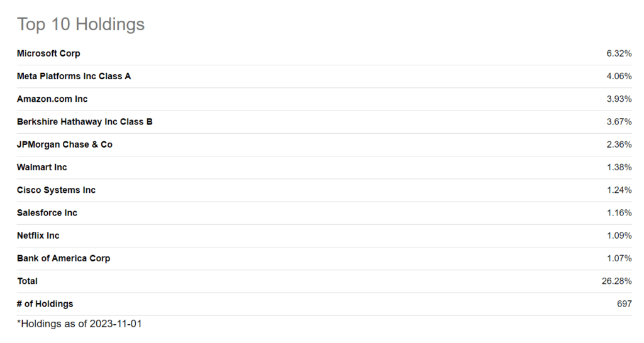Viewport: 644px width, 343px height.
Task: Select the 4.06% value for Meta
Action: click(x=619, y=76)
